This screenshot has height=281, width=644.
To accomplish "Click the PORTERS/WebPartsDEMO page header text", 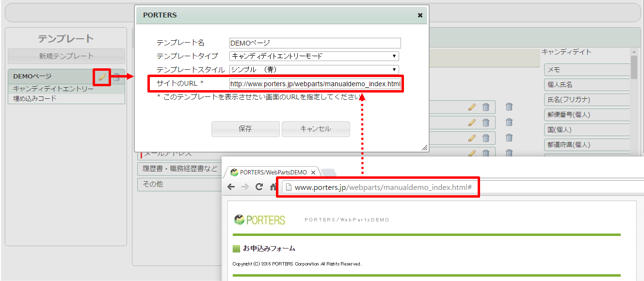I will pos(347,220).
